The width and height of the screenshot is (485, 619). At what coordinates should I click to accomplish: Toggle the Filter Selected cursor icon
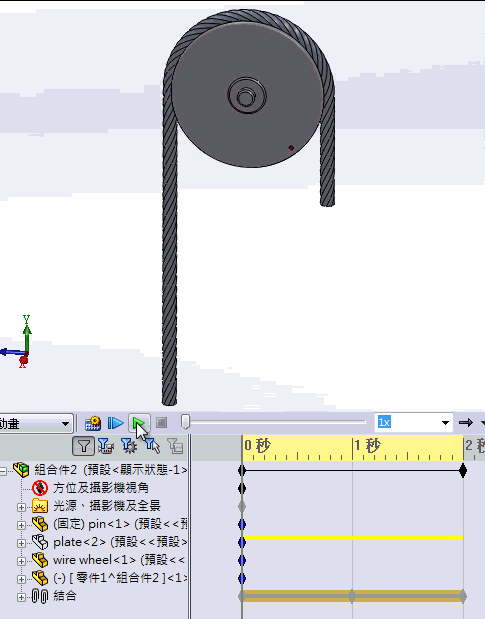(152, 446)
